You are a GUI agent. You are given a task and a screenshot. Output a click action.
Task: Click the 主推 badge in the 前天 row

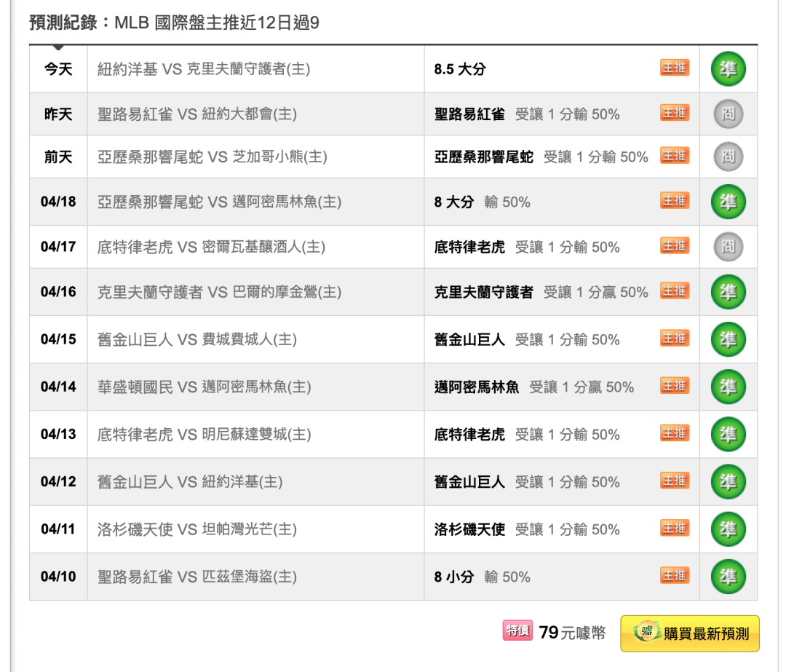[x=675, y=156]
